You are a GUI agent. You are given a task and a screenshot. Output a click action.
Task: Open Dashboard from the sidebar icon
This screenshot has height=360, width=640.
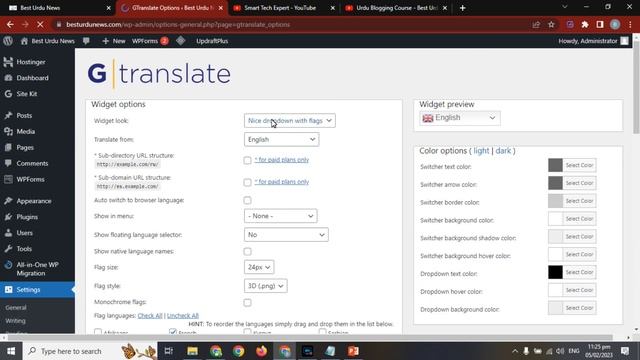[x=8, y=78]
